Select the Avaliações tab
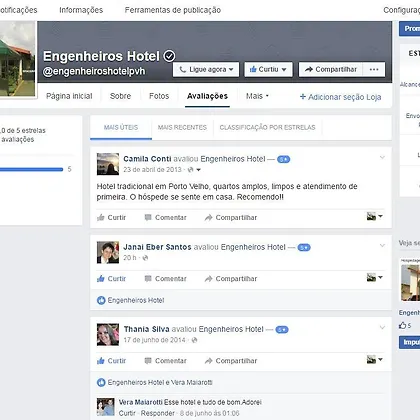 pos(207,96)
